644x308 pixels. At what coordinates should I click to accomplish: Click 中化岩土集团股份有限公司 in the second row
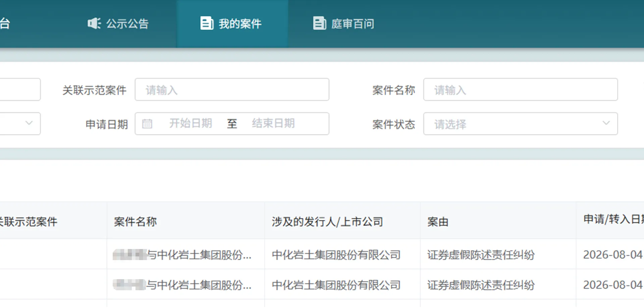point(336,285)
